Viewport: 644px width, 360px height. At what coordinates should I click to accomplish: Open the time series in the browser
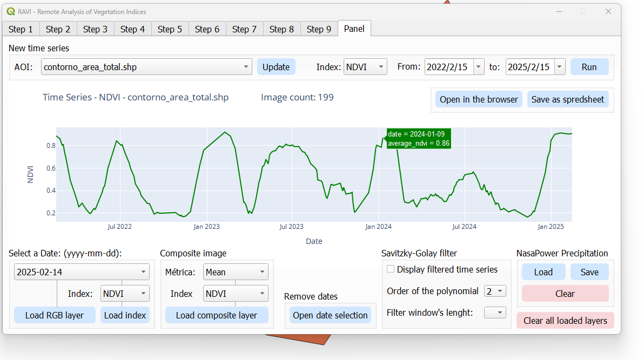point(479,99)
